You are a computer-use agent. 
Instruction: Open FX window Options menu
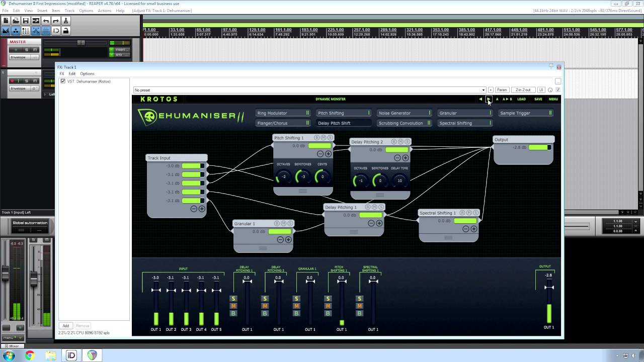click(87, 74)
